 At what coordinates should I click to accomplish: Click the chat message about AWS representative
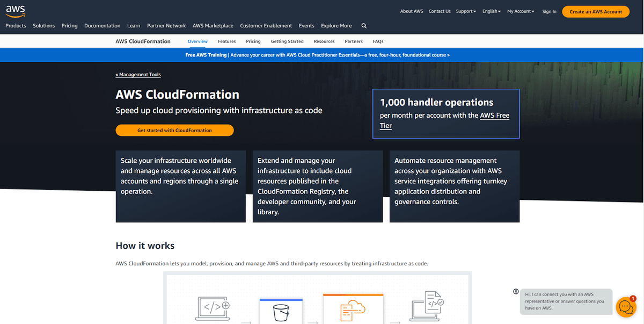point(566,301)
